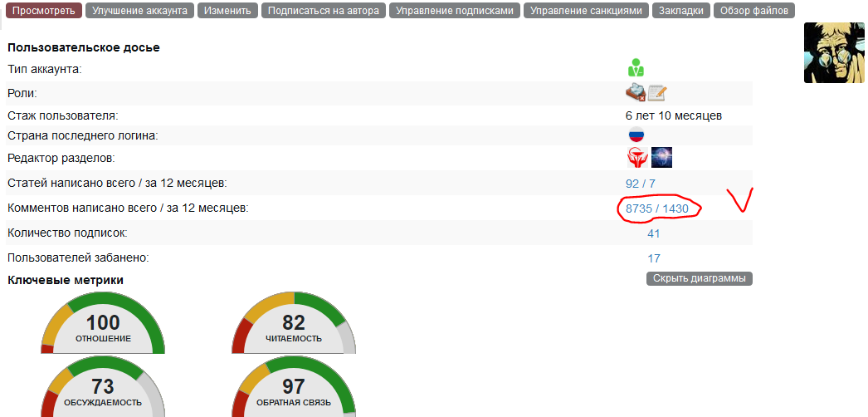This screenshot has height=417, width=868.
Task: Click the Отношение gauge showing 100
Action: 103,325
